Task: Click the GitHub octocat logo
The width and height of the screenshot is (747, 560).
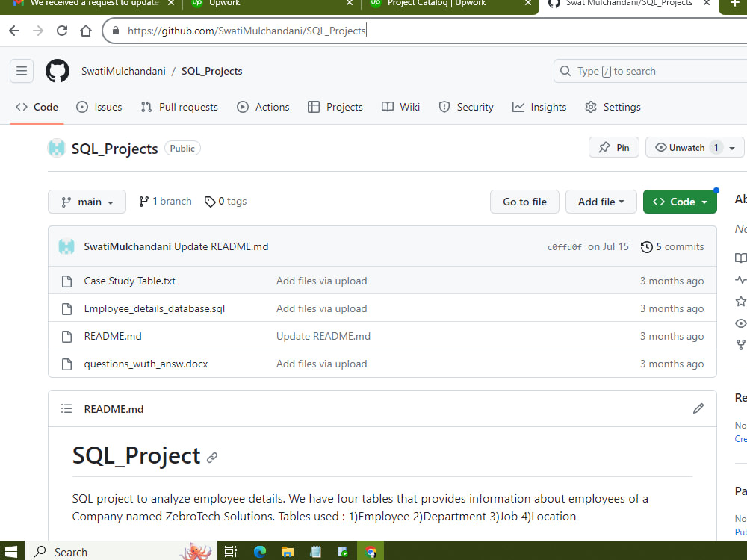Action: coord(58,71)
